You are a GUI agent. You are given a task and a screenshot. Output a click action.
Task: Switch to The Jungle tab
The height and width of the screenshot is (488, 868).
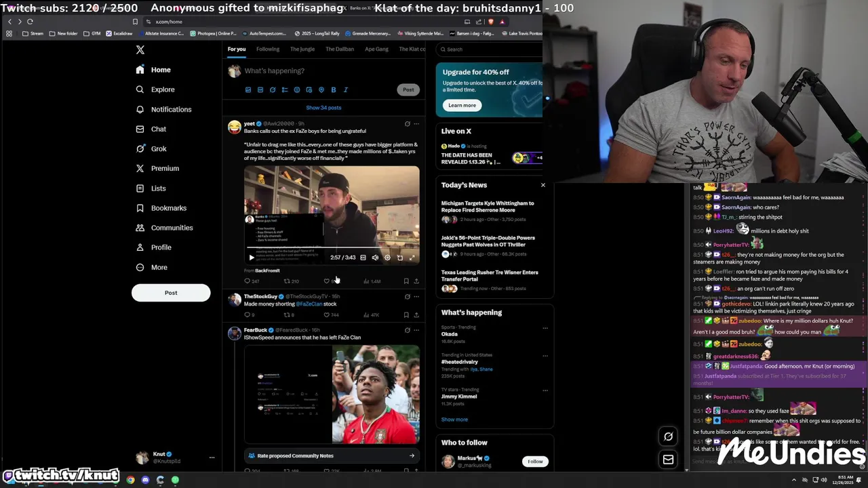pyautogui.click(x=302, y=49)
